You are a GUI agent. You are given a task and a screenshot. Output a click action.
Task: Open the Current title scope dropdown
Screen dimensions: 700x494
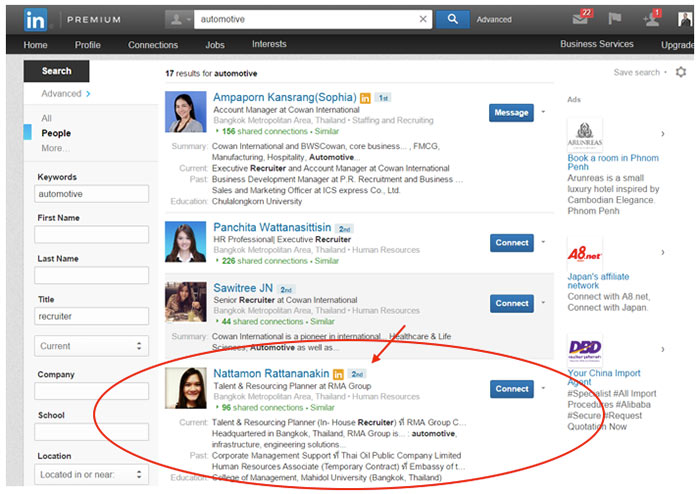92,346
